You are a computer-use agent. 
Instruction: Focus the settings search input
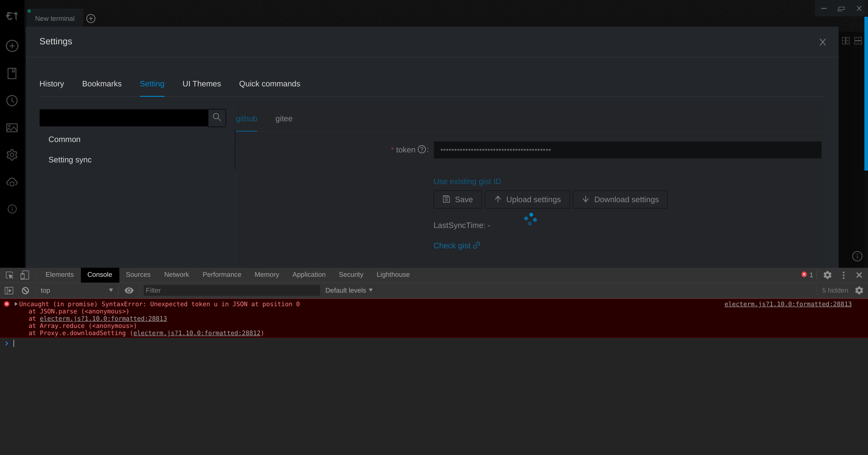(x=124, y=118)
